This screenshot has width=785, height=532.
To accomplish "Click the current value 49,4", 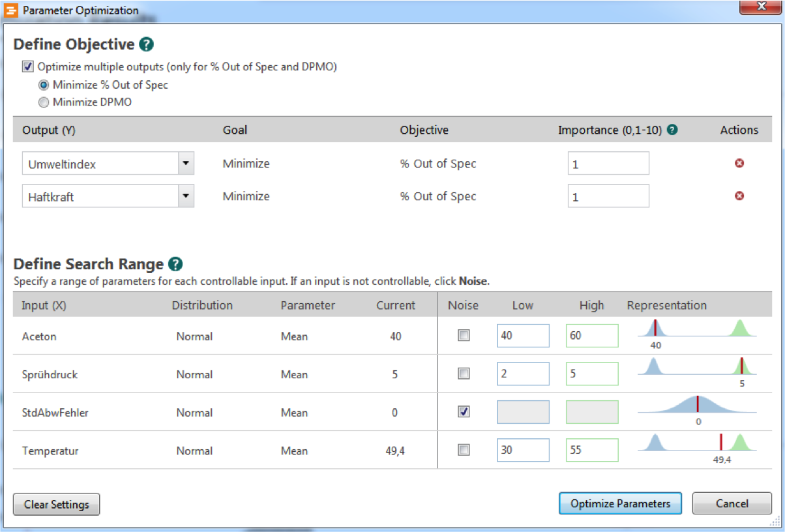I will pyautogui.click(x=395, y=451).
